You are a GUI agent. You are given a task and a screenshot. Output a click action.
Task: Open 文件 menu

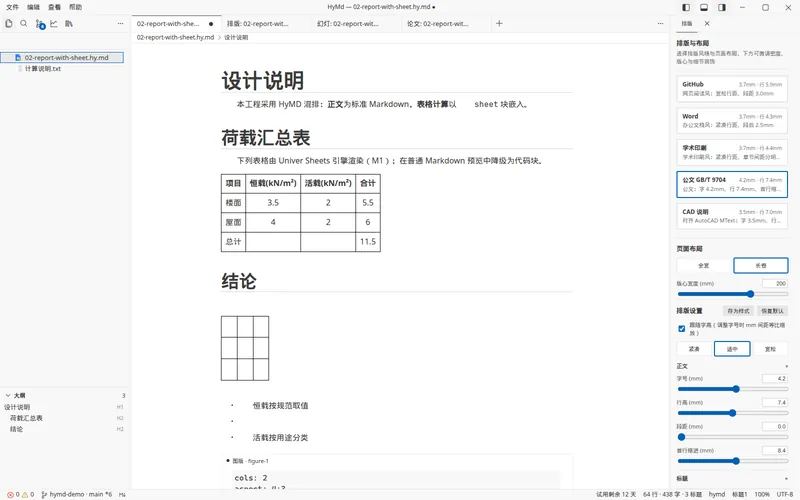(x=12, y=7)
